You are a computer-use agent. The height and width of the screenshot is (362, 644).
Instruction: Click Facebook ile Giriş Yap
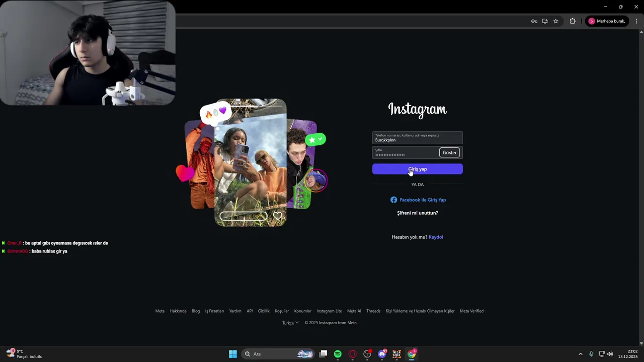[x=418, y=200]
